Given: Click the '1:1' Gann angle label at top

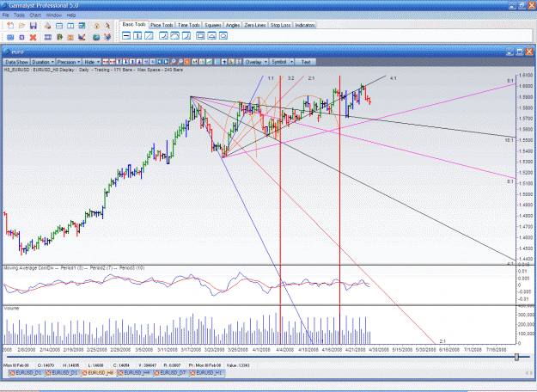Looking at the screenshot, I should click(x=271, y=78).
